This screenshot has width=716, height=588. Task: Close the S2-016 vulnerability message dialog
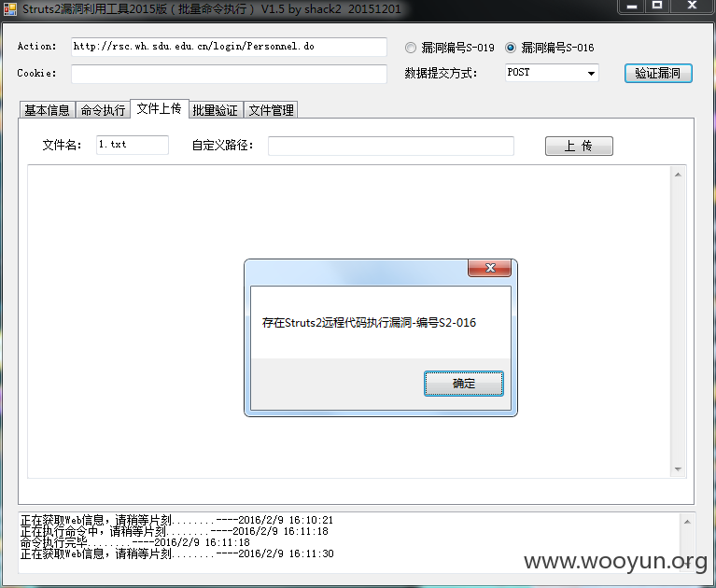pos(489,268)
